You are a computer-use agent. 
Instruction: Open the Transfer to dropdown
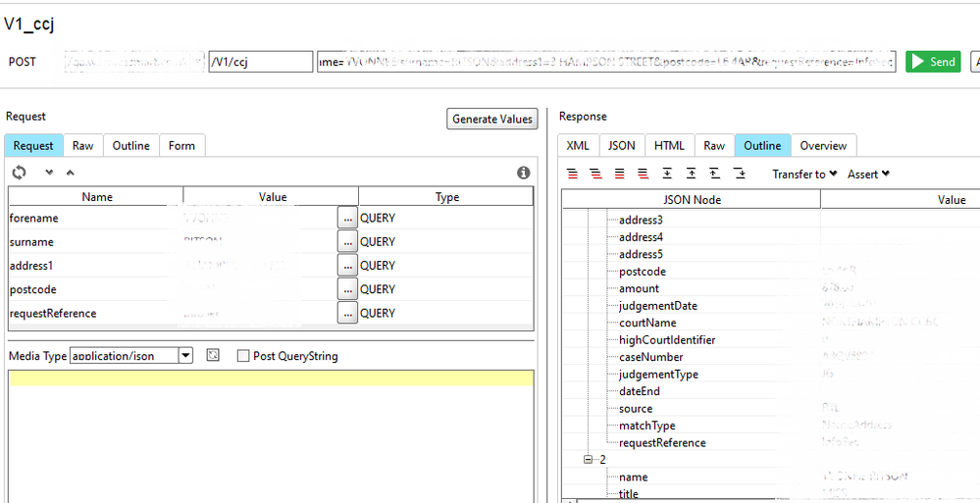click(804, 174)
